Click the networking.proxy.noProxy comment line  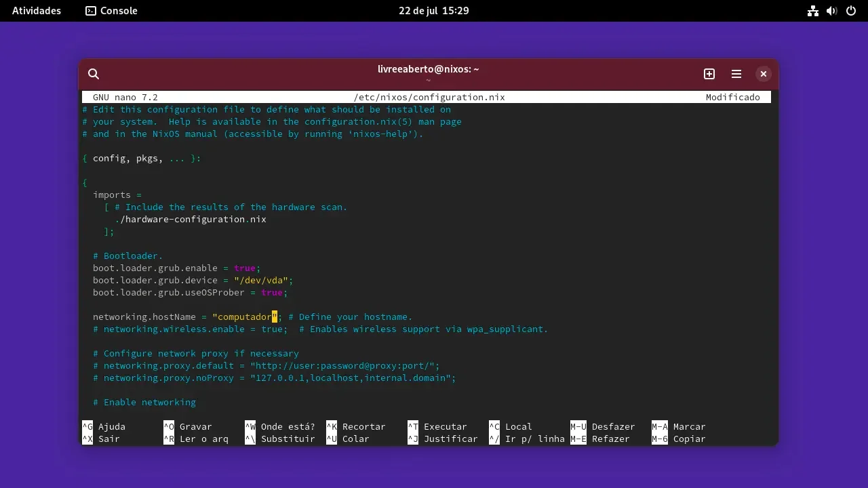(x=275, y=378)
